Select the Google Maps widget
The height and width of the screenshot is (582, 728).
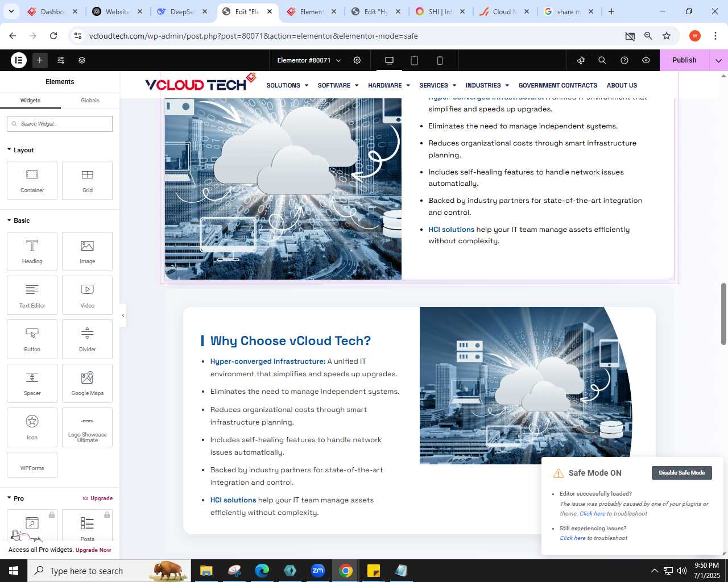click(88, 383)
